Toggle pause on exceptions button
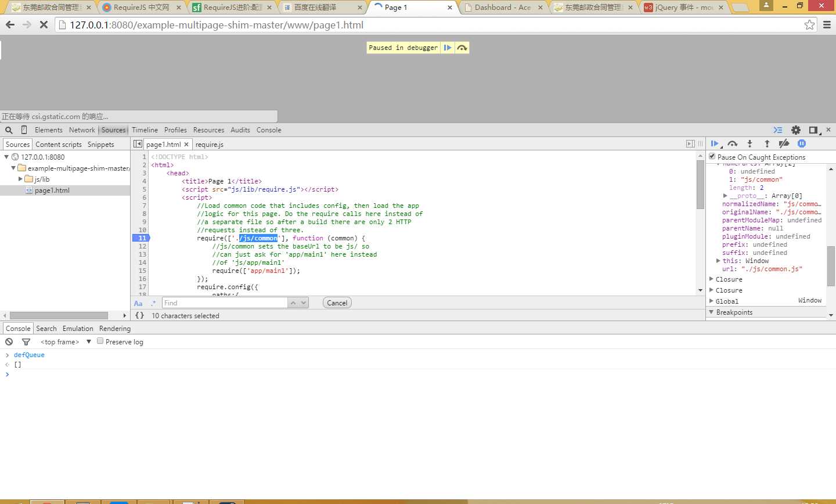836x504 pixels. pos(802,143)
